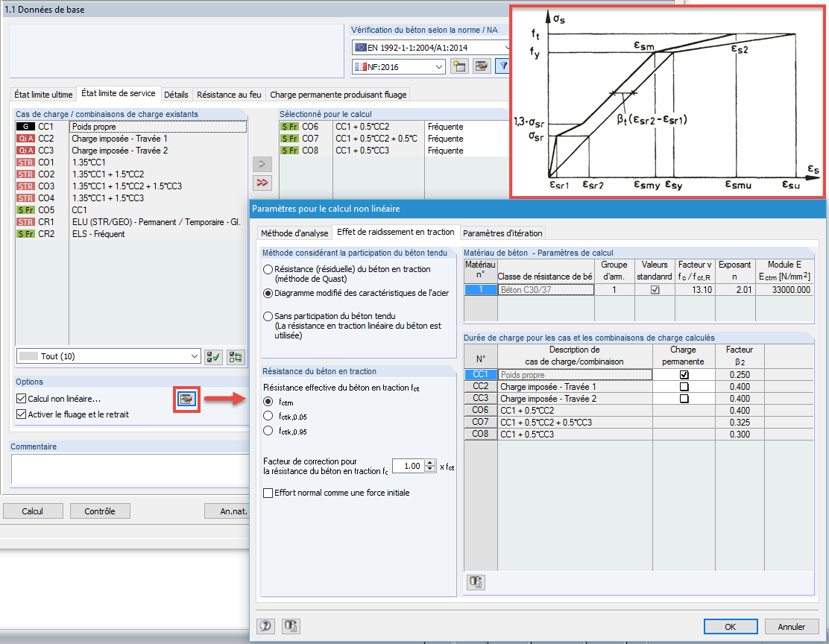The height and width of the screenshot is (644, 829).
Task: Open the Détails tab
Action: click(176, 95)
